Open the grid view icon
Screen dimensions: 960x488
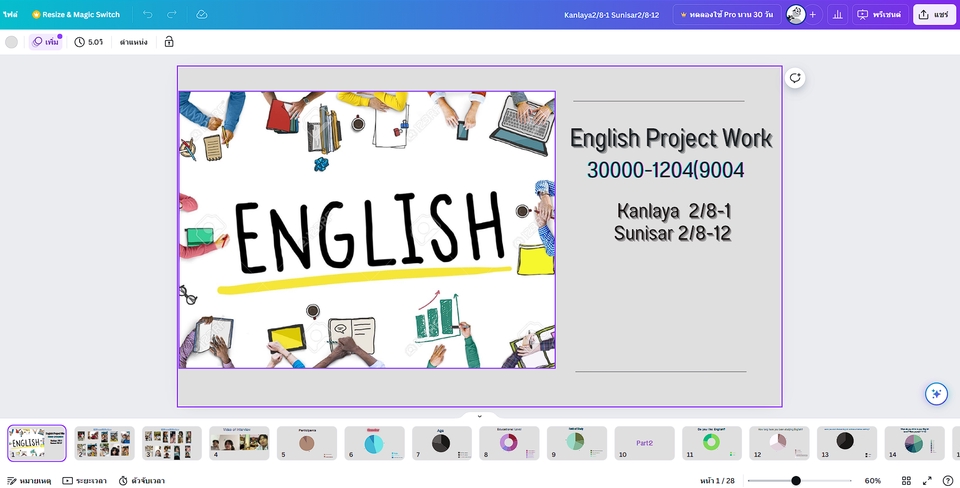tap(906, 481)
